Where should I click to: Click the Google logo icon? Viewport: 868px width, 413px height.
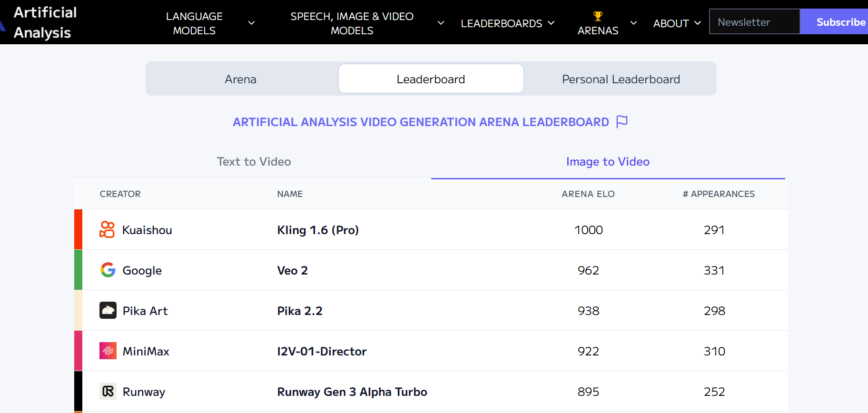point(108,270)
